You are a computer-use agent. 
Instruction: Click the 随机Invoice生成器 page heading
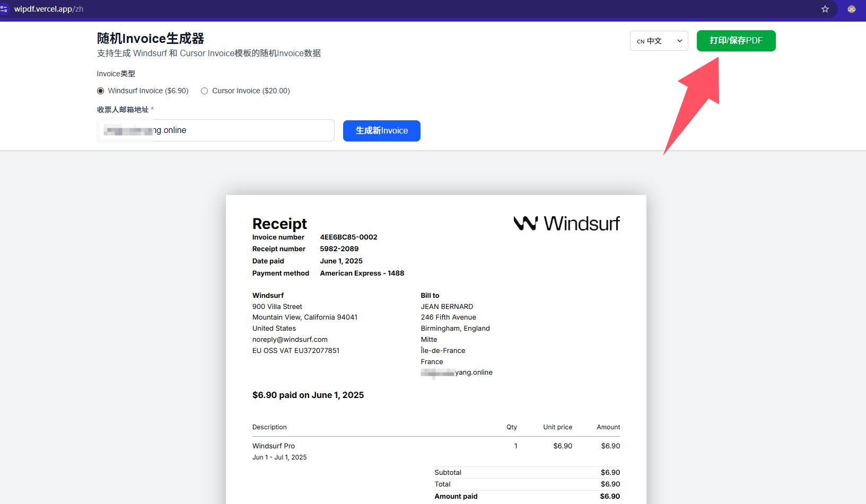click(x=151, y=39)
